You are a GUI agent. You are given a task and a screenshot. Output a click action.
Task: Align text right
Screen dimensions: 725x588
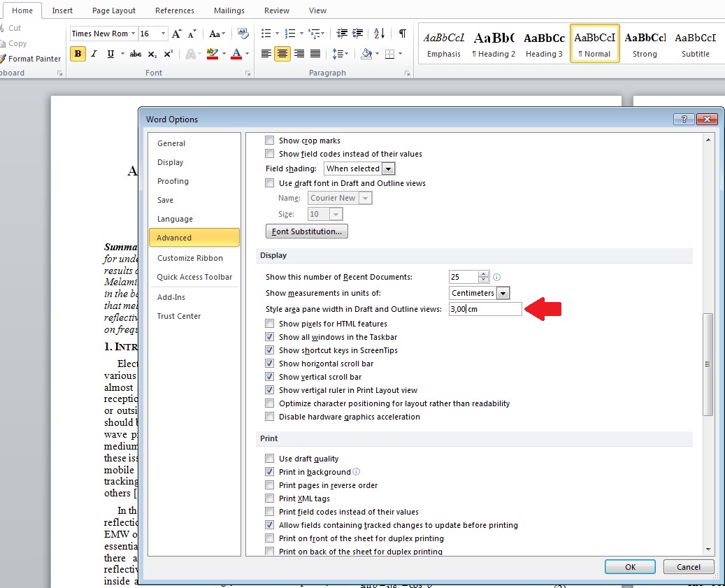[x=299, y=54]
